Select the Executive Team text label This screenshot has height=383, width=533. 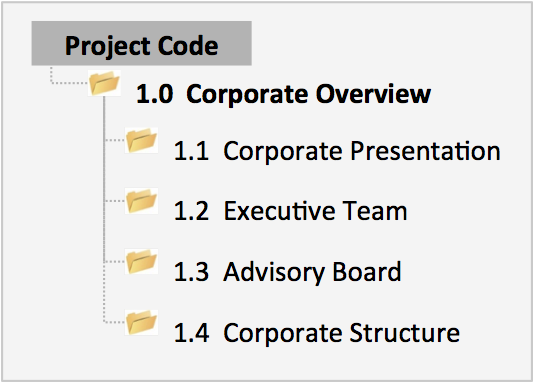(315, 211)
